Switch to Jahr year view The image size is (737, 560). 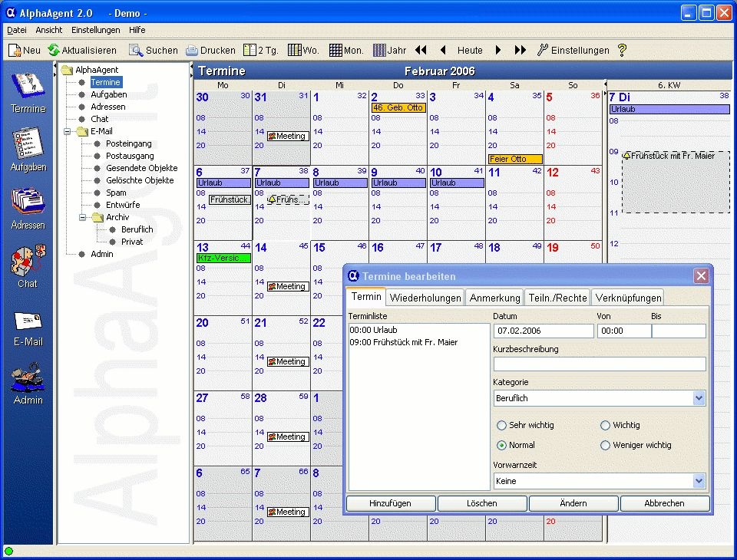(x=389, y=51)
